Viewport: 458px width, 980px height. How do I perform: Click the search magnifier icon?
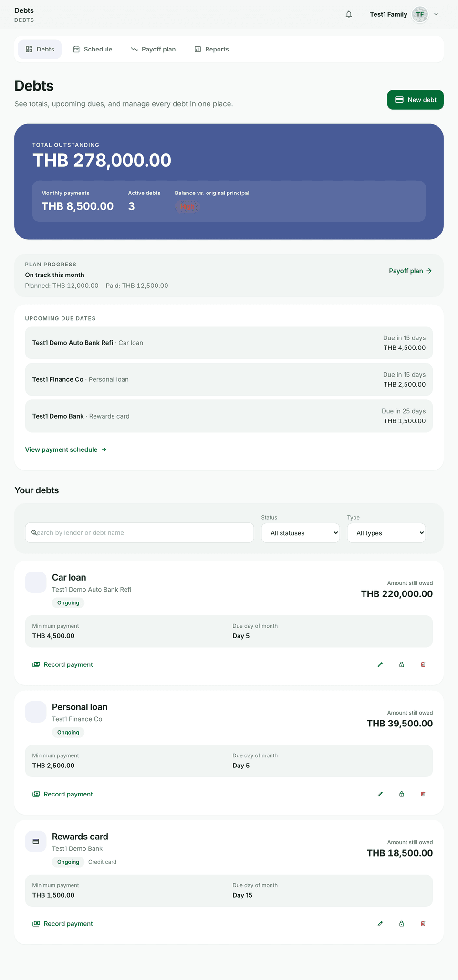click(34, 532)
